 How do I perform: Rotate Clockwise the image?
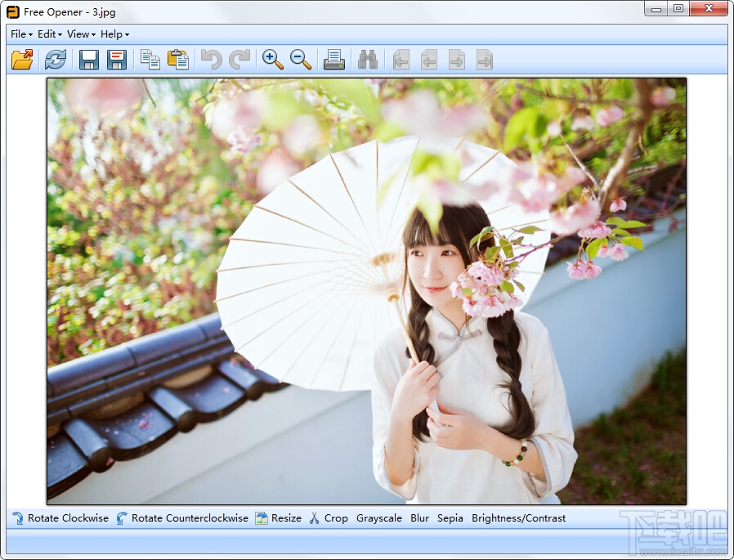pos(60,518)
